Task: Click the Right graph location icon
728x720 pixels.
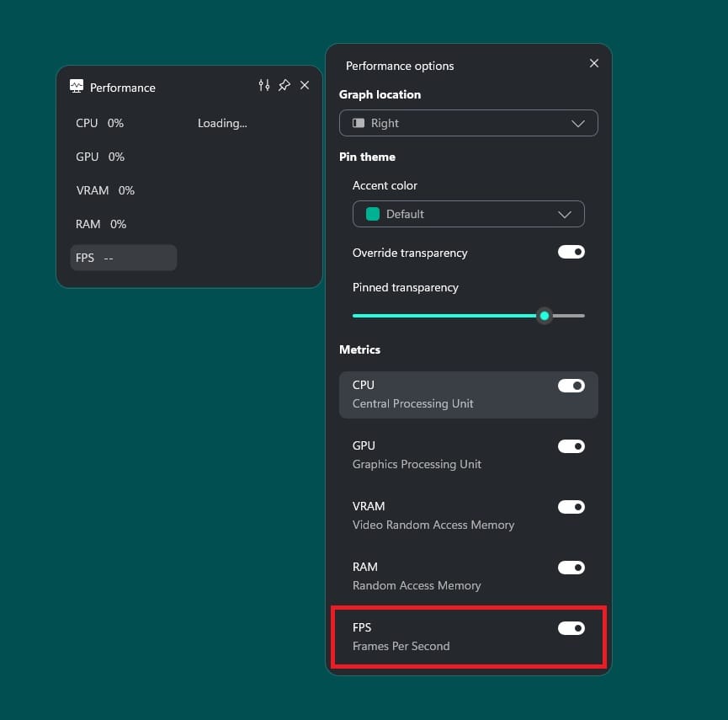Action: point(368,123)
